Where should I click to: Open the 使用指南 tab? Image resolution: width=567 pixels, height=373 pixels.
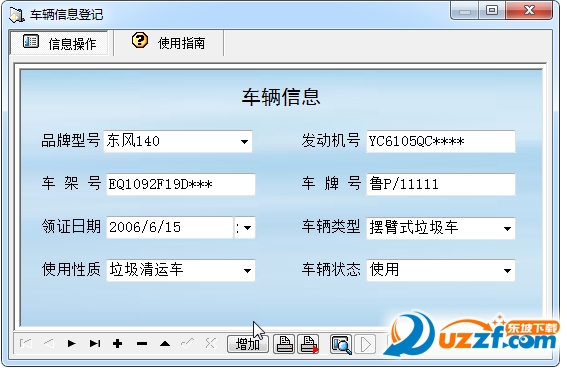pos(169,43)
